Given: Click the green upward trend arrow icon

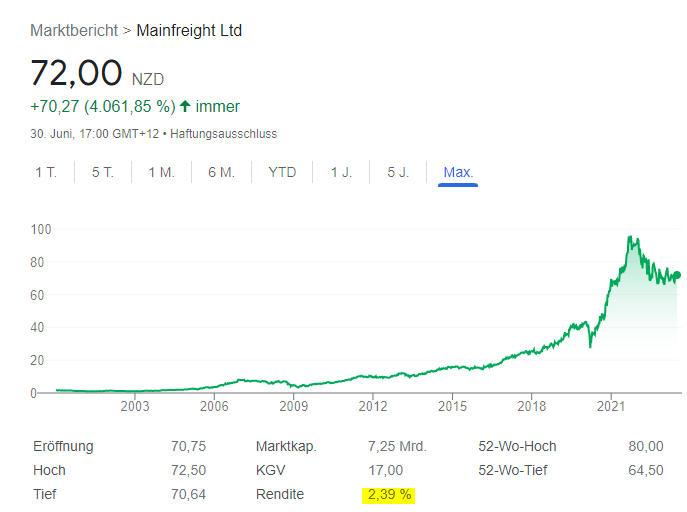Looking at the screenshot, I should pos(185,106).
